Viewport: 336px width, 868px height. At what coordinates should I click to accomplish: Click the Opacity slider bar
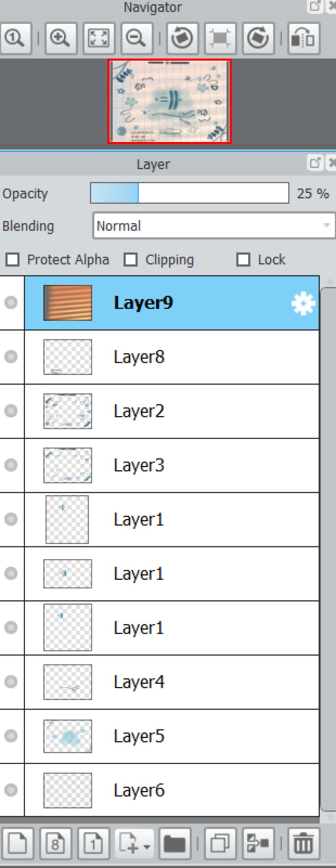point(189,193)
